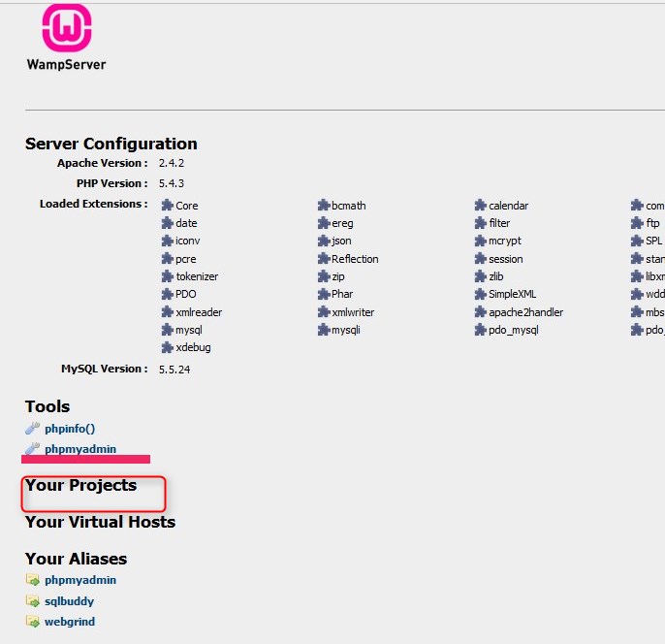Open the sqlbuddy alias link
The height and width of the screenshot is (644, 665).
pos(69,601)
